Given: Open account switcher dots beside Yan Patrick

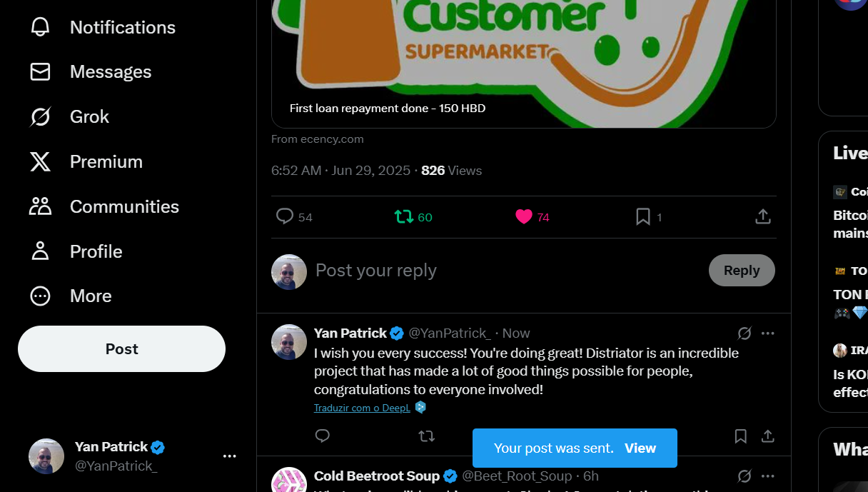Looking at the screenshot, I should click(229, 456).
